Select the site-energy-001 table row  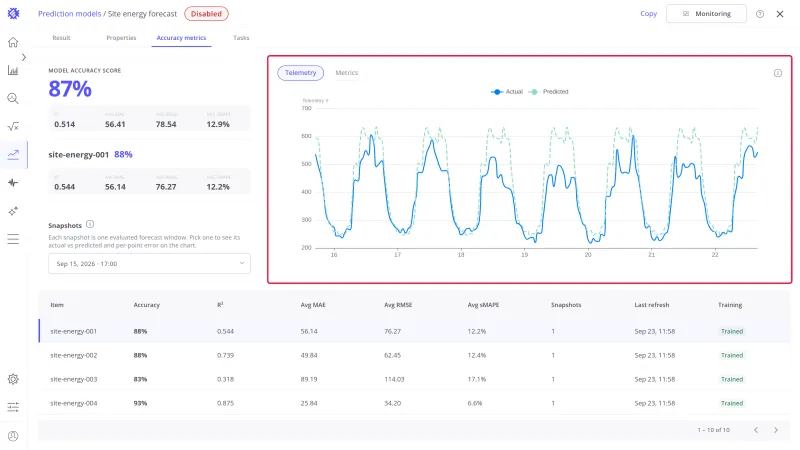pyautogui.click(x=414, y=331)
